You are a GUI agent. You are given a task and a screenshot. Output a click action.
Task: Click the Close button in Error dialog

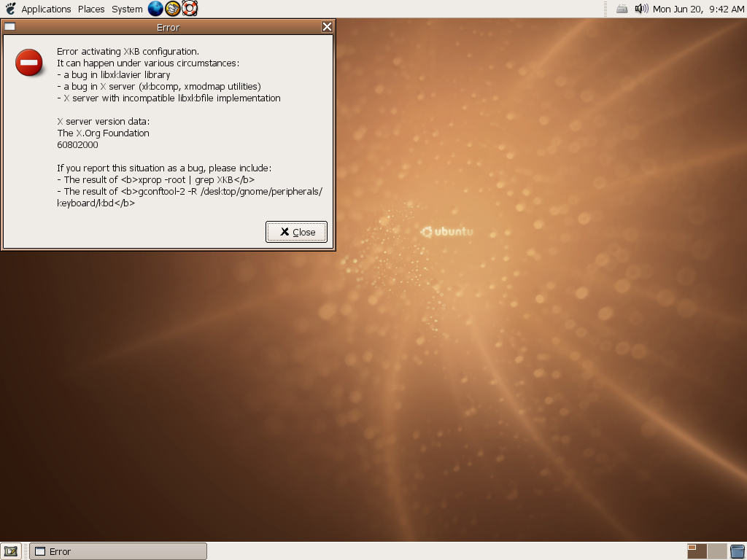(296, 232)
